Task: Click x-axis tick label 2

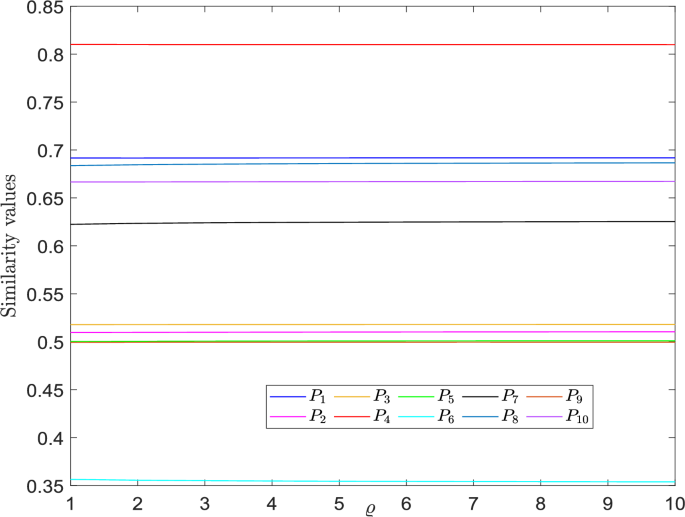Action: pos(138,504)
